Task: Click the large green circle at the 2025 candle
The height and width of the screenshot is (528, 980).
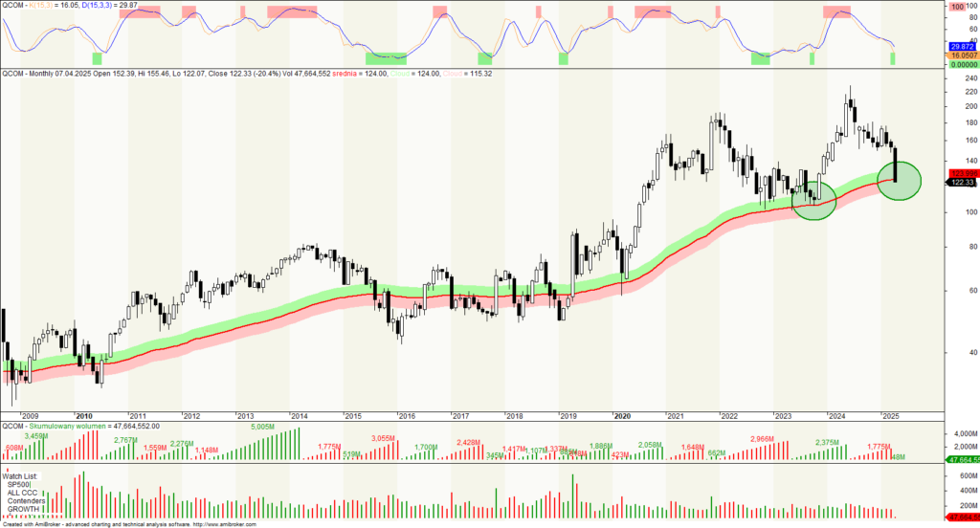Action: coord(899,181)
